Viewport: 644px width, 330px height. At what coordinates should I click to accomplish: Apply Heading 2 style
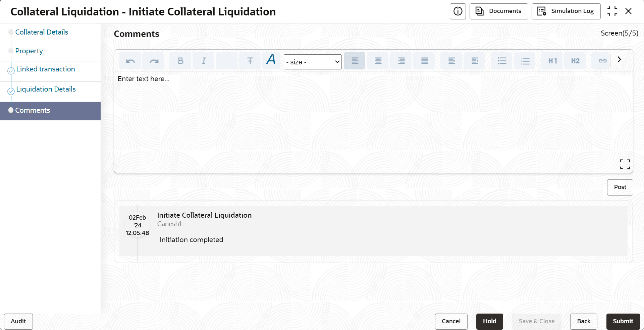coord(575,61)
